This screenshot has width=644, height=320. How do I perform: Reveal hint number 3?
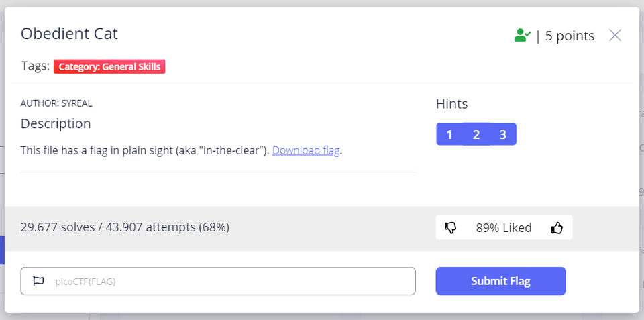(x=502, y=134)
